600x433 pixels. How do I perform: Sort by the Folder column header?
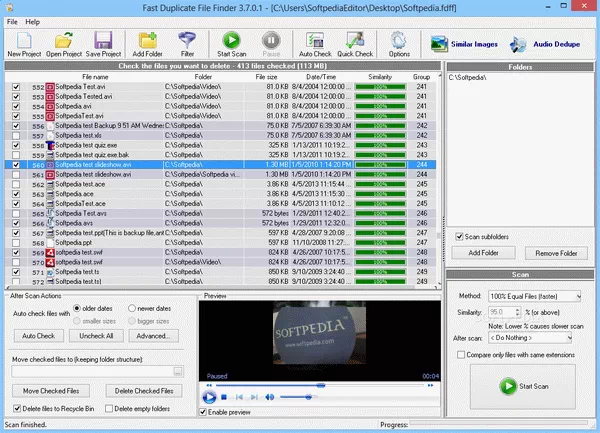[x=203, y=77]
